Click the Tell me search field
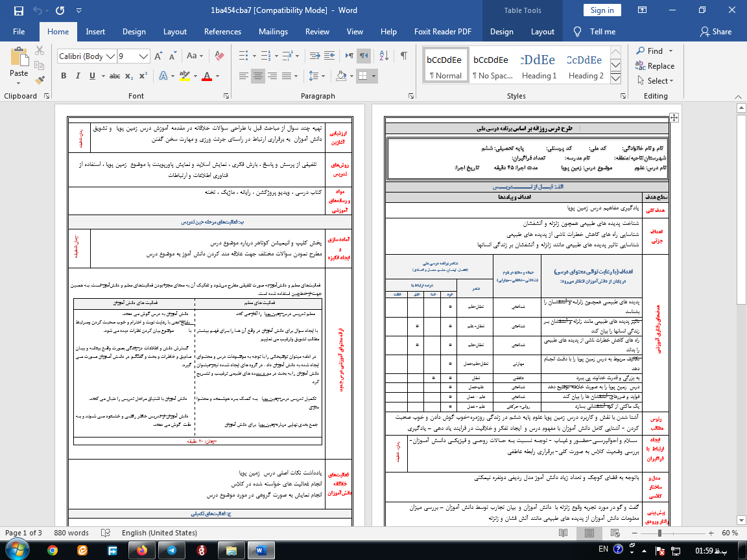 595,32
